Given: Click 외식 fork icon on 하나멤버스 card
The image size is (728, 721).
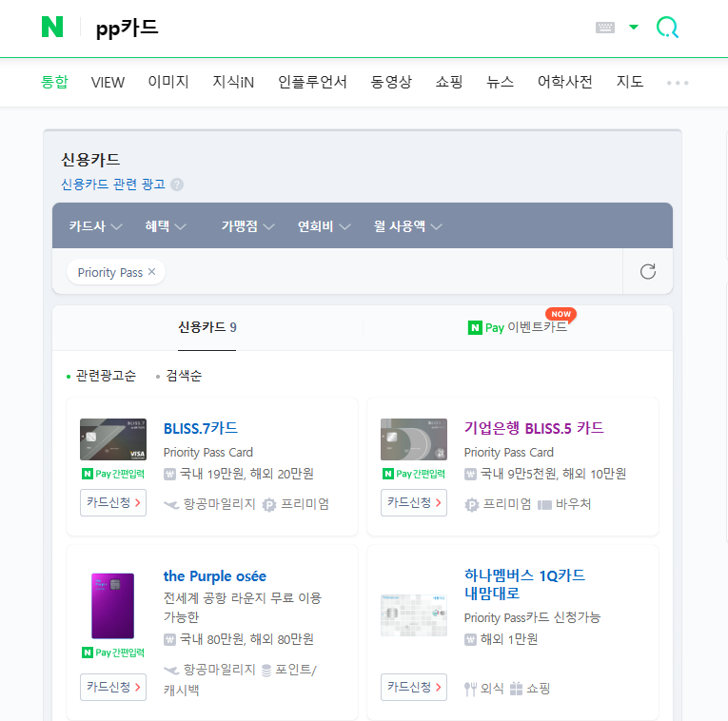Looking at the screenshot, I should tap(470, 689).
